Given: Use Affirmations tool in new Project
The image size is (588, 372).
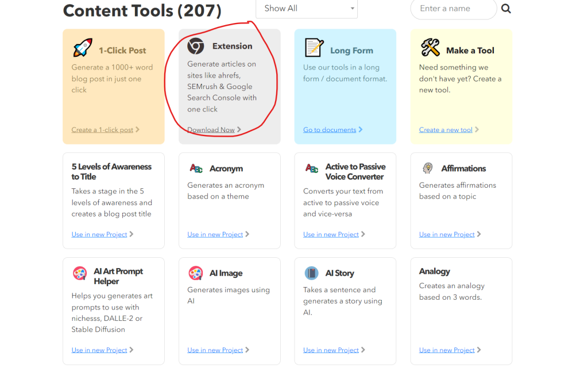Looking at the screenshot, I should pos(447,234).
